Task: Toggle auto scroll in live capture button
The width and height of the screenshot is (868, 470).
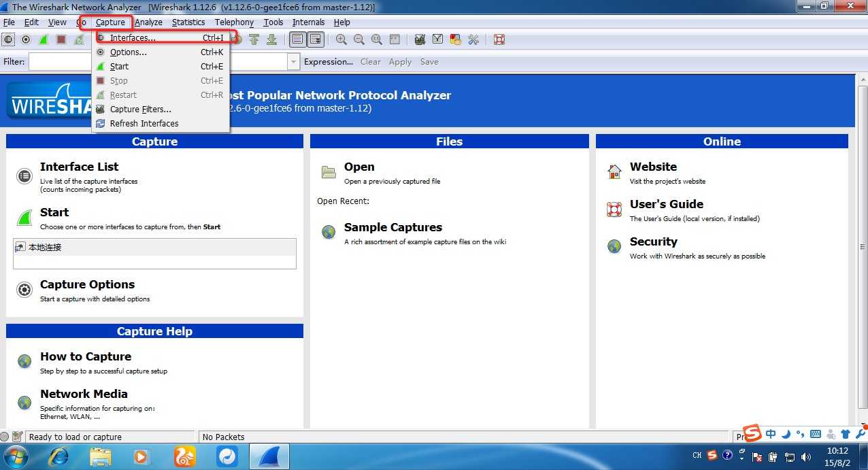Action: click(315, 39)
